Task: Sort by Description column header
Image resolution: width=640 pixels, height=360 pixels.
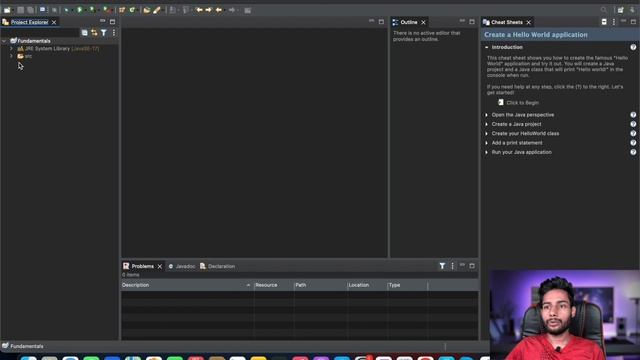Action: (x=187, y=285)
